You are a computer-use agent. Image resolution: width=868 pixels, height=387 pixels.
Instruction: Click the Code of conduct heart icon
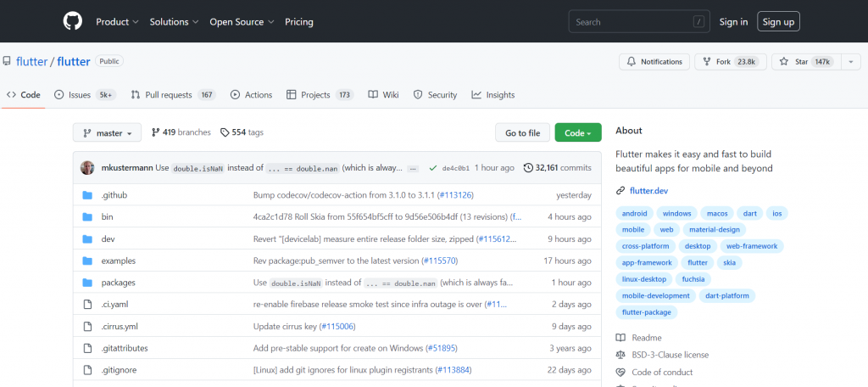click(x=620, y=372)
